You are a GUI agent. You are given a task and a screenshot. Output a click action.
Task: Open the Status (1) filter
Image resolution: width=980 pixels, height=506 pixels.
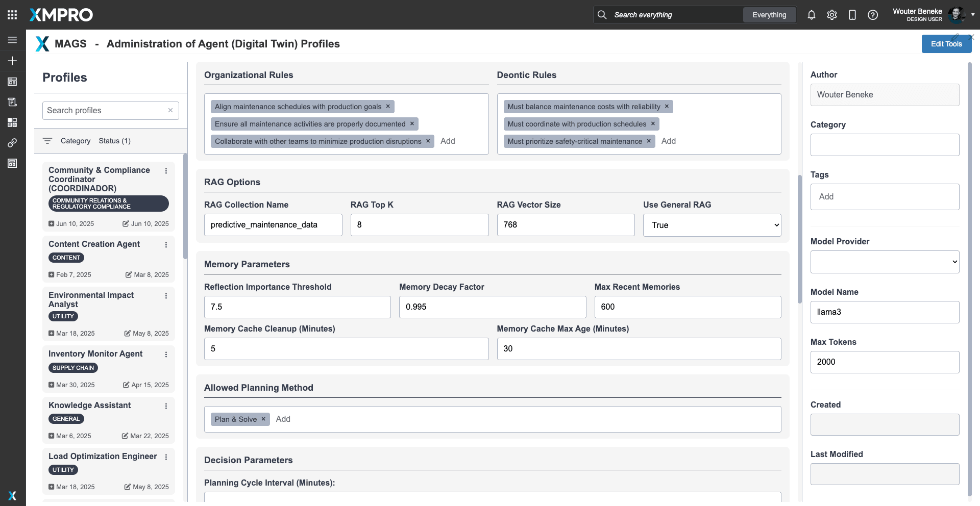(x=114, y=141)
